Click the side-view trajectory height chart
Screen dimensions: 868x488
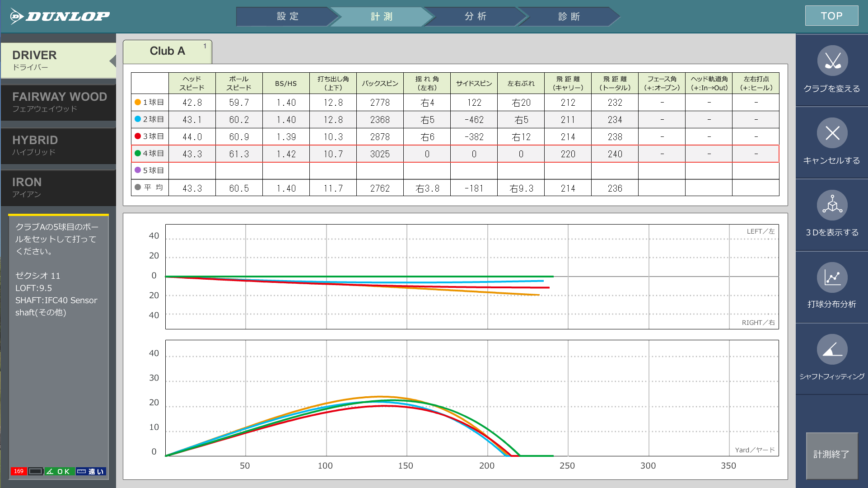472,398
